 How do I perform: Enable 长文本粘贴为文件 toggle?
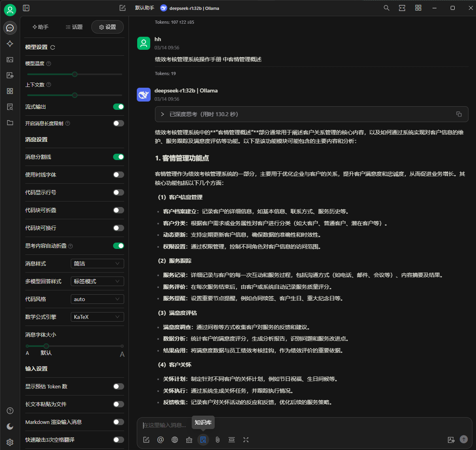(x=119, y=404)
